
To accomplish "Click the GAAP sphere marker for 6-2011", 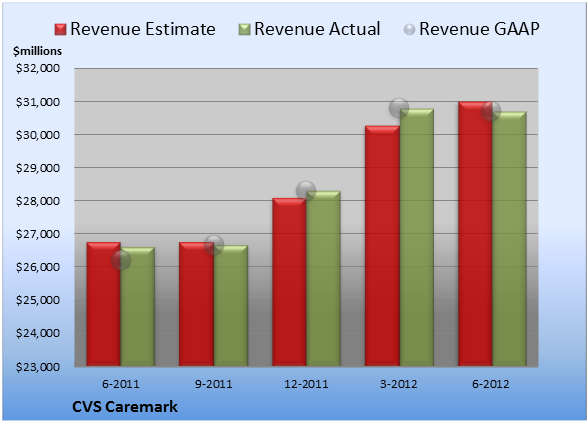I will (121, 260).
